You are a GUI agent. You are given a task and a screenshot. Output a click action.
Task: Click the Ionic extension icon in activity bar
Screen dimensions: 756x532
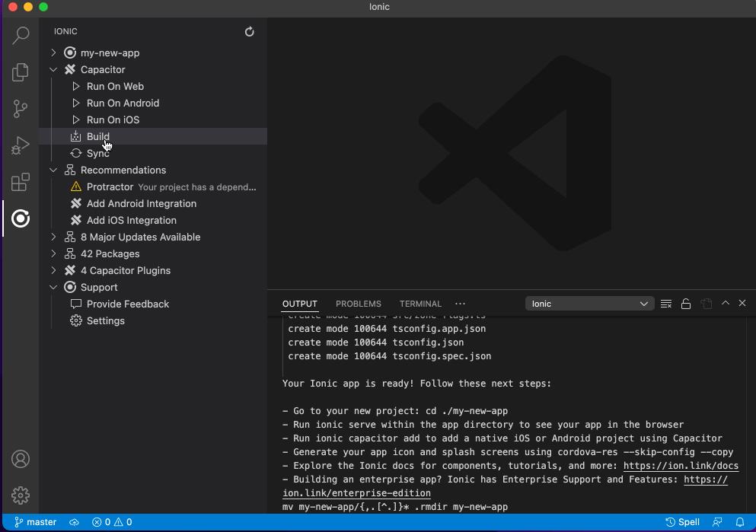[21, 218]
